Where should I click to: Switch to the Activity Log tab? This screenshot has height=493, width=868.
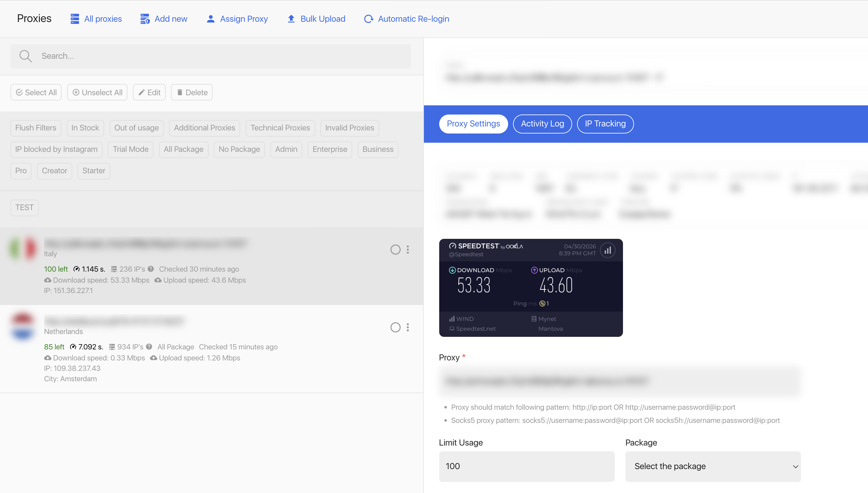(542, 124)
